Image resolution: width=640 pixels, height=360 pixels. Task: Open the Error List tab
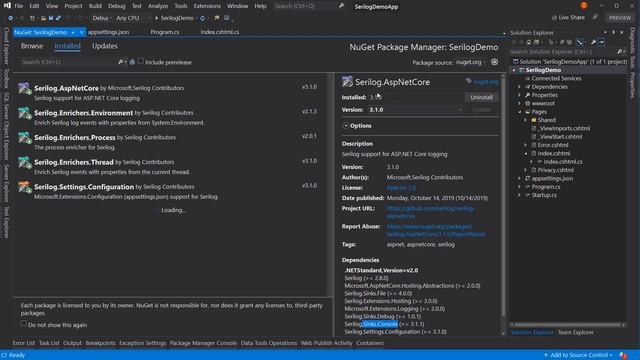24,343
